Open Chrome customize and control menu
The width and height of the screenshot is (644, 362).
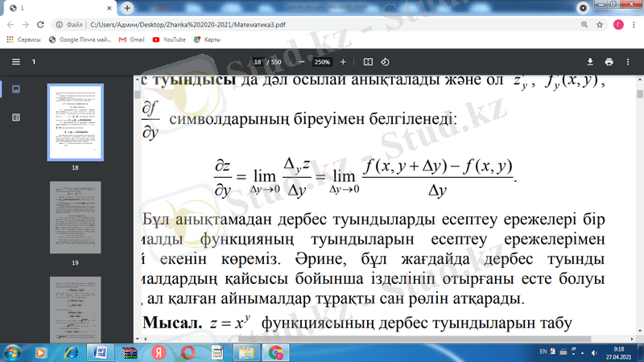click(634, 25)
